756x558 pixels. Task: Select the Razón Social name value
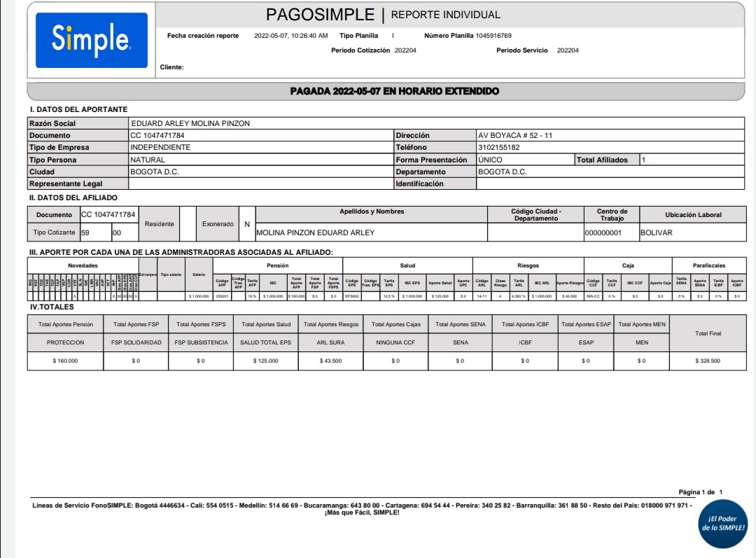pos(190,123)
